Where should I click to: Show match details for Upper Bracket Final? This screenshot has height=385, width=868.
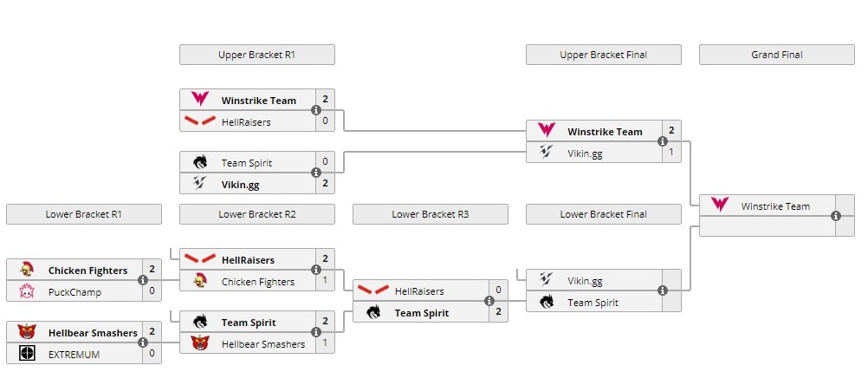[663, 141]
